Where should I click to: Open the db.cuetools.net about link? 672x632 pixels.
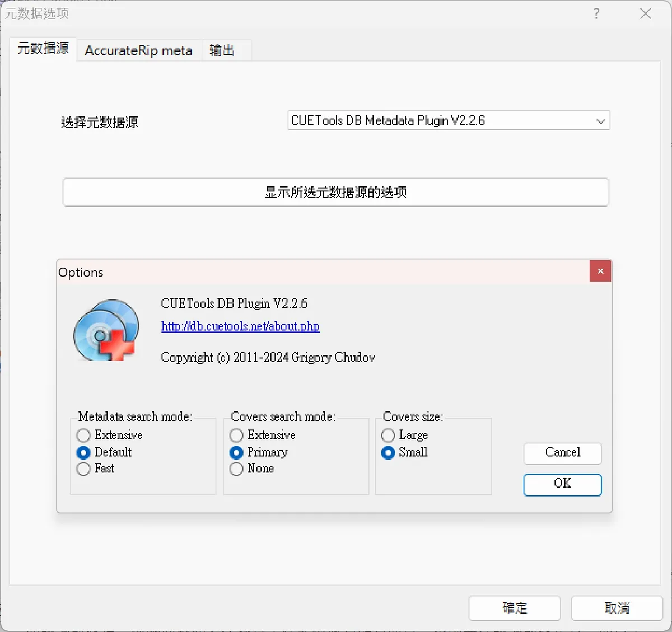[x=240, y=326]
